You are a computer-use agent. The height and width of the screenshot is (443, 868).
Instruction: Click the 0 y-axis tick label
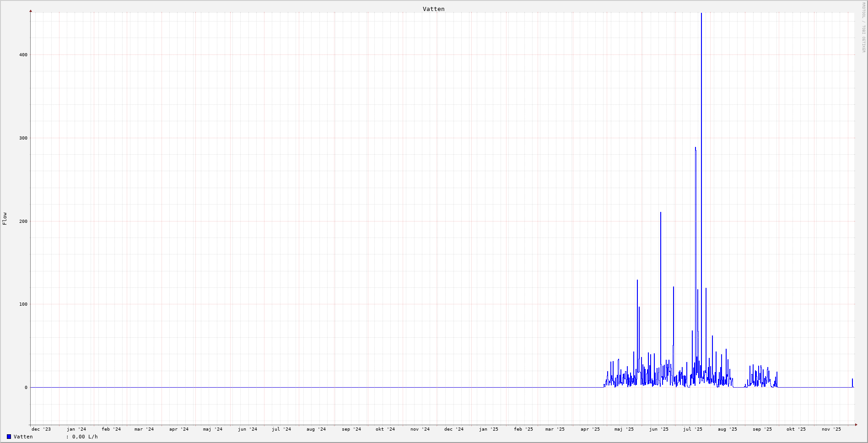tap(26, 388)
